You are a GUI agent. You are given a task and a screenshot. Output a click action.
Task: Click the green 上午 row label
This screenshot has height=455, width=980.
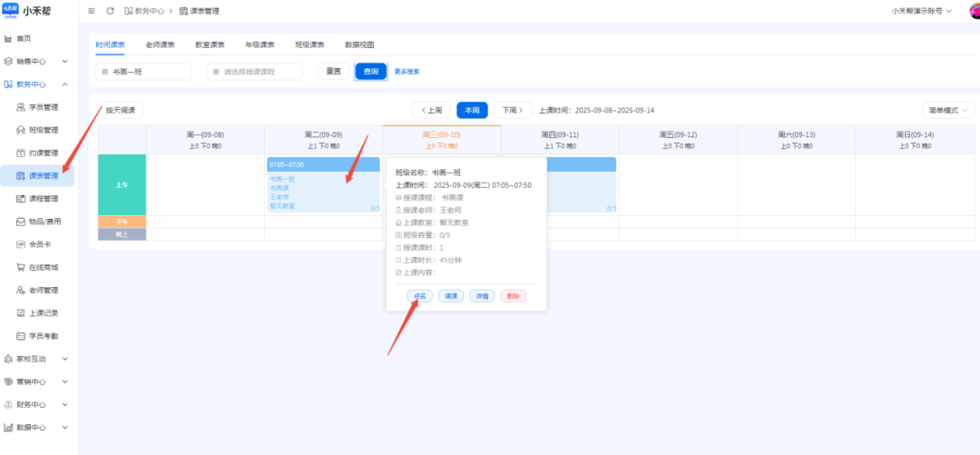pyautogui.click(x=122, y=185)
